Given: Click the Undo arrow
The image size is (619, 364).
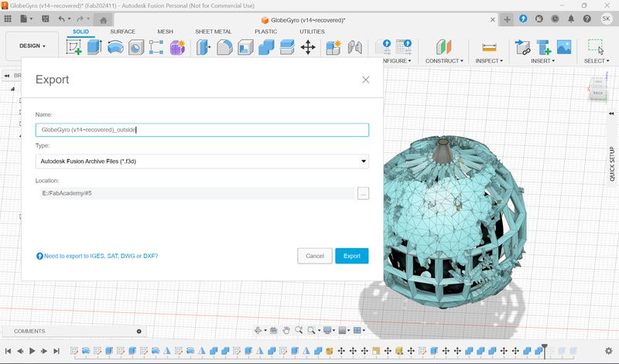Looking at the screenshot, I should pos(61,19).
